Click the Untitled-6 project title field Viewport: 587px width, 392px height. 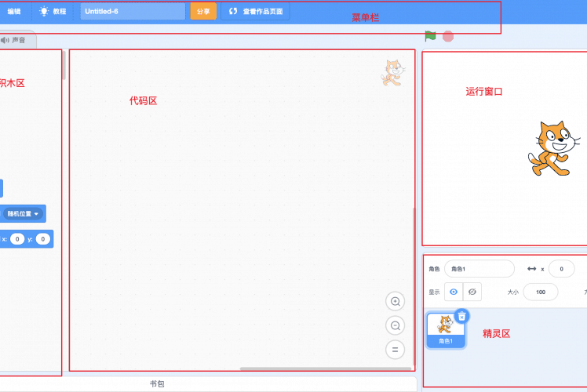point(133,12)
